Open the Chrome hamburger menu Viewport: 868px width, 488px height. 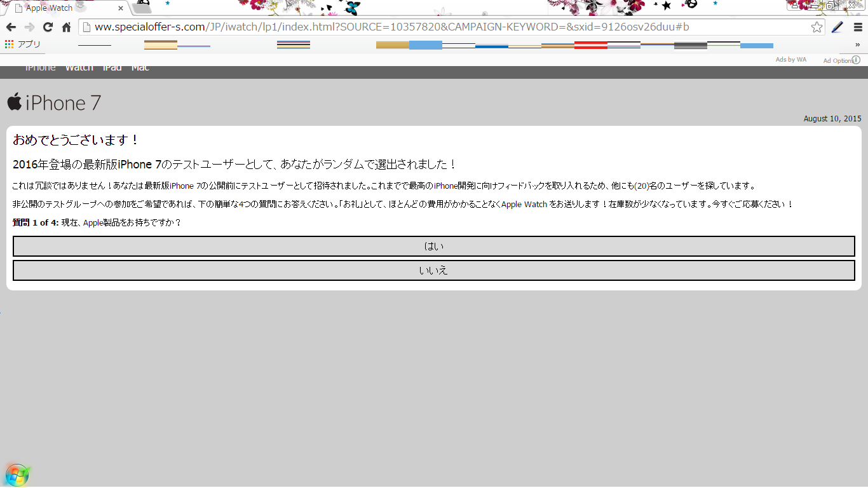[858, 27]
